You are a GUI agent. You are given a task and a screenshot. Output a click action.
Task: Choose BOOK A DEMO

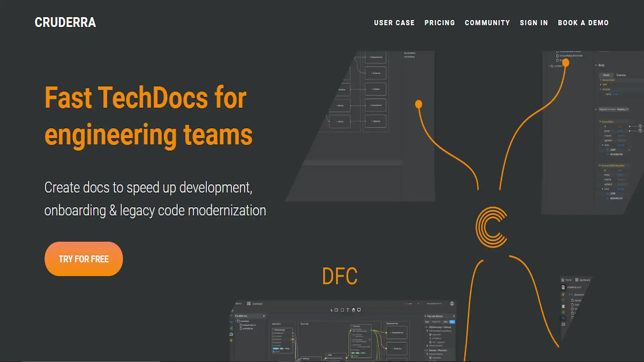point(583,23)
